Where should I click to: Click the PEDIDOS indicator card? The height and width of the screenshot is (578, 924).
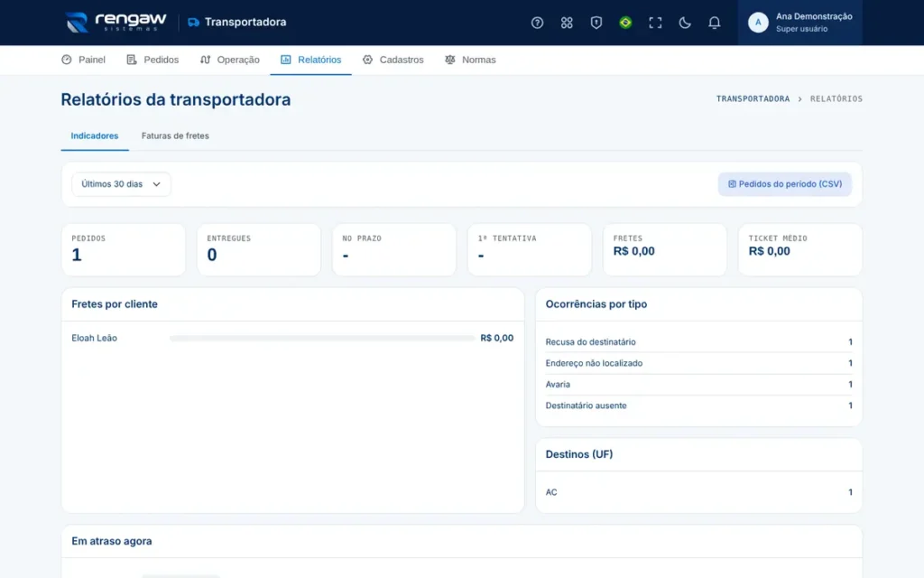123,249
